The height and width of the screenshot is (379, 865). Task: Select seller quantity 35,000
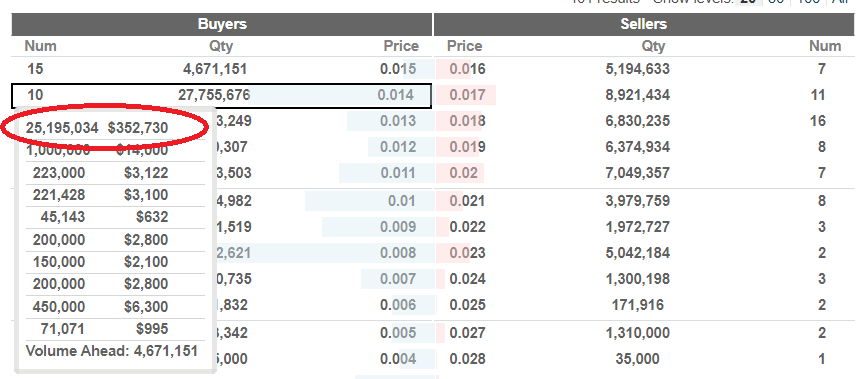point(637,359)
